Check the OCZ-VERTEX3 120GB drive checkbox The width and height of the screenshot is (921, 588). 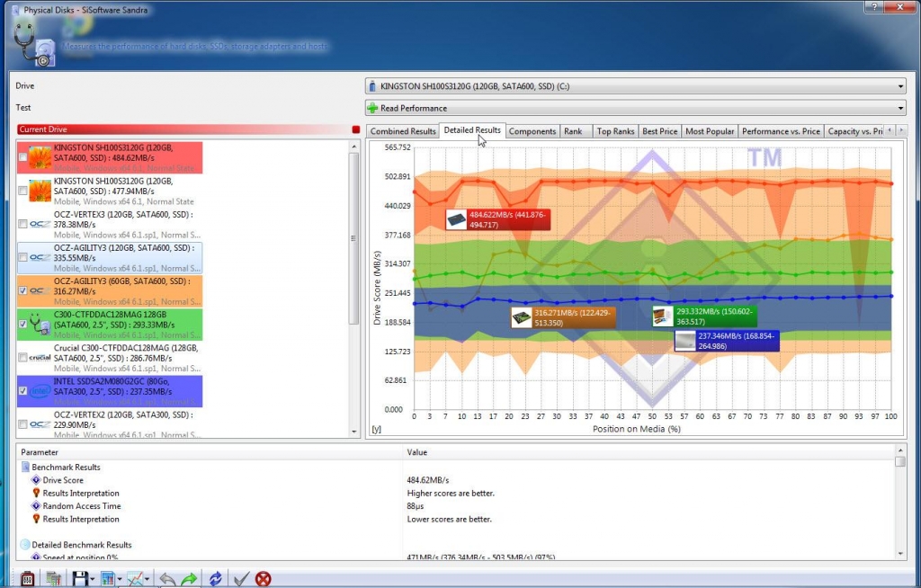pyautogui.click(x=22, y=225)
